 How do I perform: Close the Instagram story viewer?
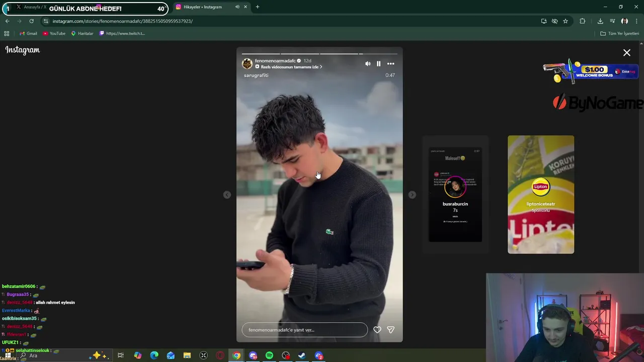(627, 53)
